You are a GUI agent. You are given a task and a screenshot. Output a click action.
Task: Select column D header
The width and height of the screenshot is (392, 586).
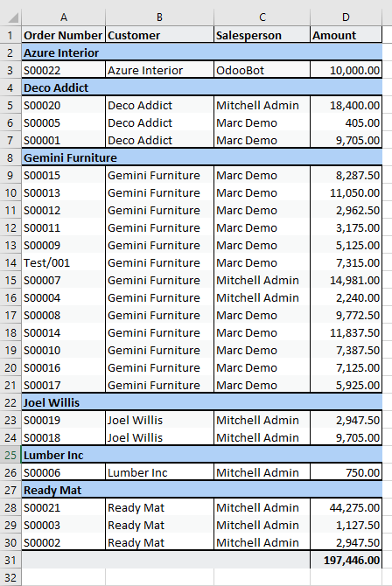point(346,17)
